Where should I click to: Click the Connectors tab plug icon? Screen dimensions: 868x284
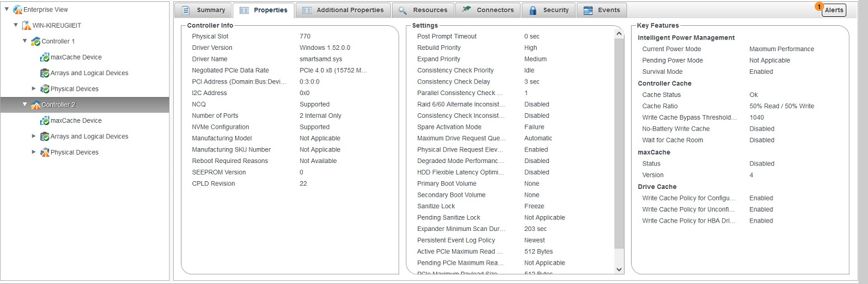466,10
